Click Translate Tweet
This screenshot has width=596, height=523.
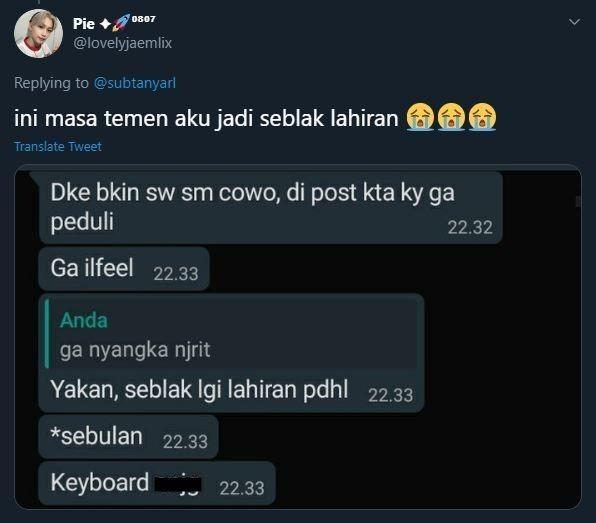click(58, 146)
